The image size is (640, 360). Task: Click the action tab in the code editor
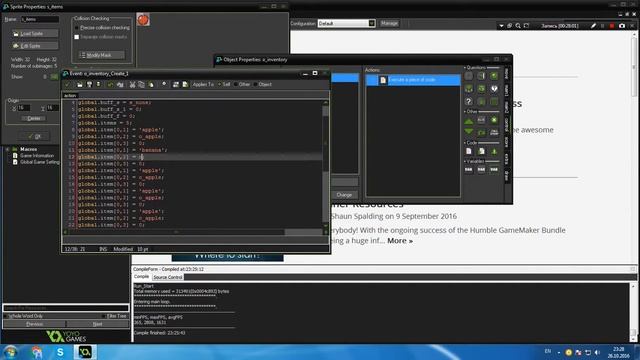pos(70,96)
